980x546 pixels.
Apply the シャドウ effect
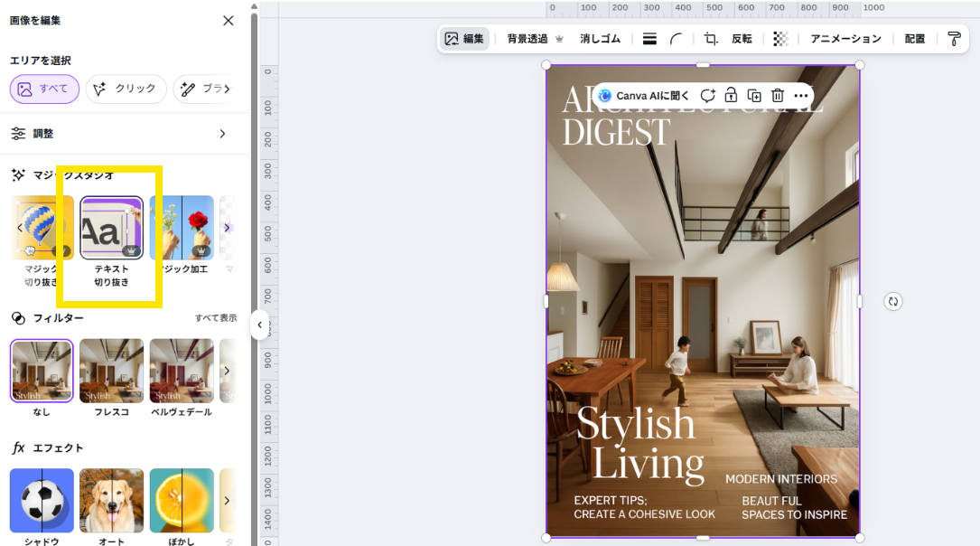(42, 500)
